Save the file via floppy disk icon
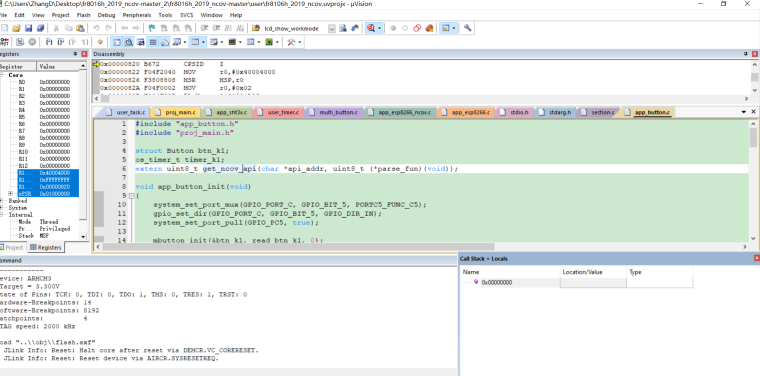Screen dimensions: 760x376 (x=28, y=28)
